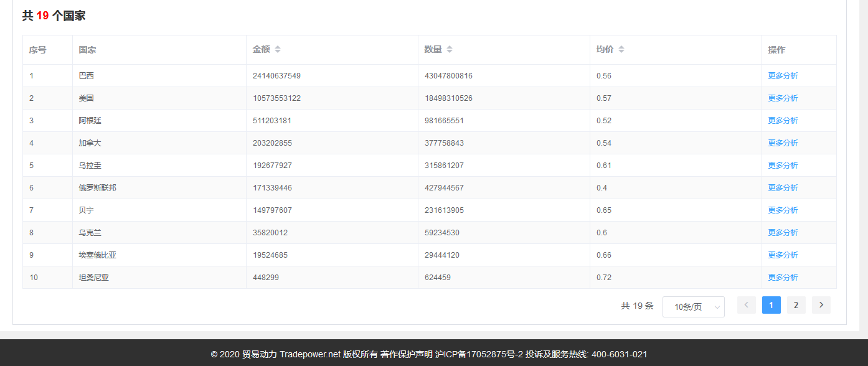Click quantity value 231613905
868x366 pixels.
pos(444,210)
